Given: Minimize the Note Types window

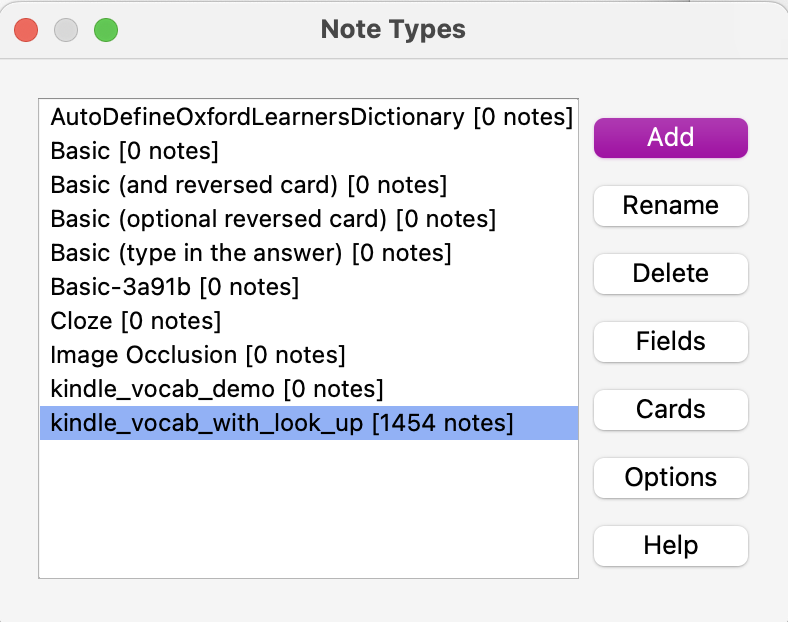Looking at the screenshot, I should point(66,30).
